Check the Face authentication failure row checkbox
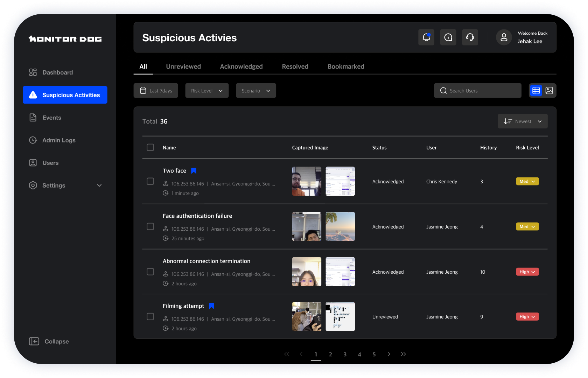The image size is (588, 378). click(x=150, y=226)
